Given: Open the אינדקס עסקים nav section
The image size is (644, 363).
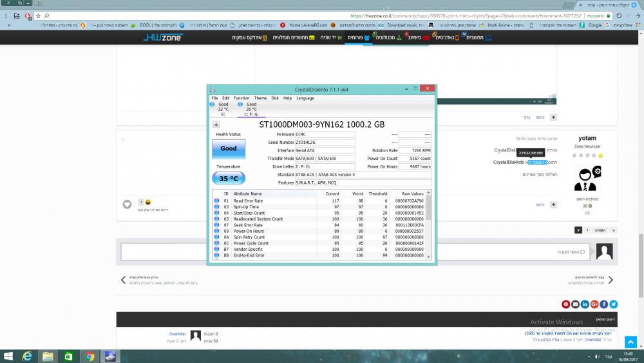Looking at the screenshot, I should tap(249, 37).
